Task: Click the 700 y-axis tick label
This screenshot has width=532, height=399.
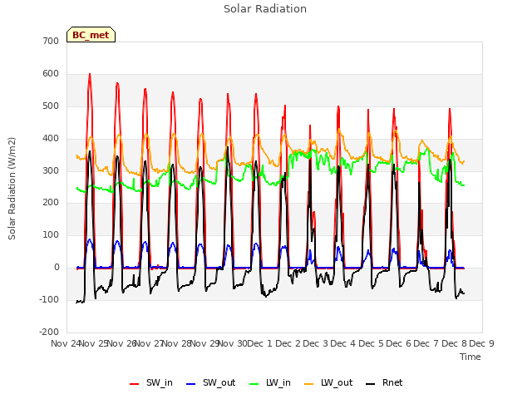Action: [x=51, y=41]
